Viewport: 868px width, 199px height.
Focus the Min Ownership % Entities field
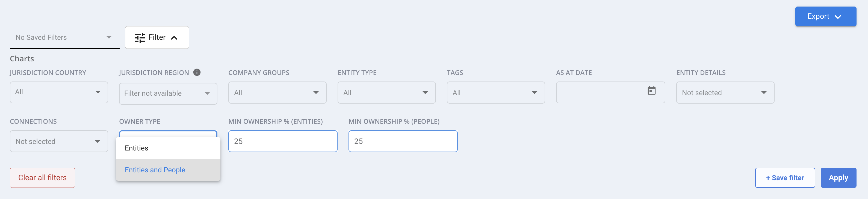pos(283,141)
